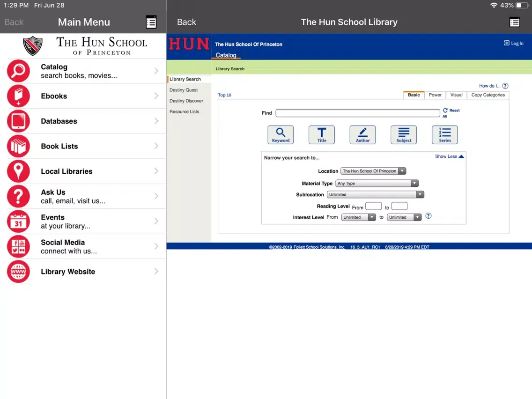The width and height of the screenshot is (532, 399).
Task: Select the Catalog tab in header
Action: point(226,55)
